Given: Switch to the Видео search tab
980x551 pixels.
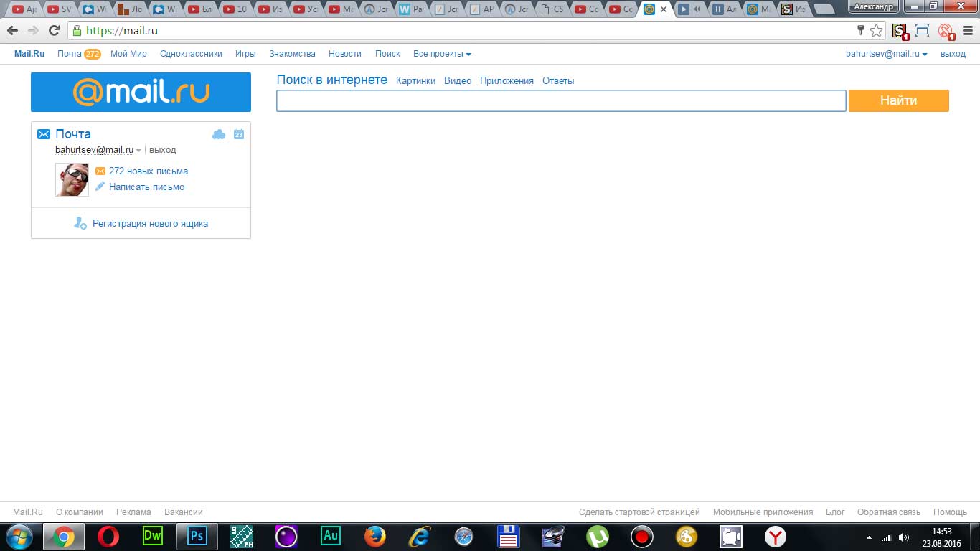Looking at the screenshot, I should 458,81.
